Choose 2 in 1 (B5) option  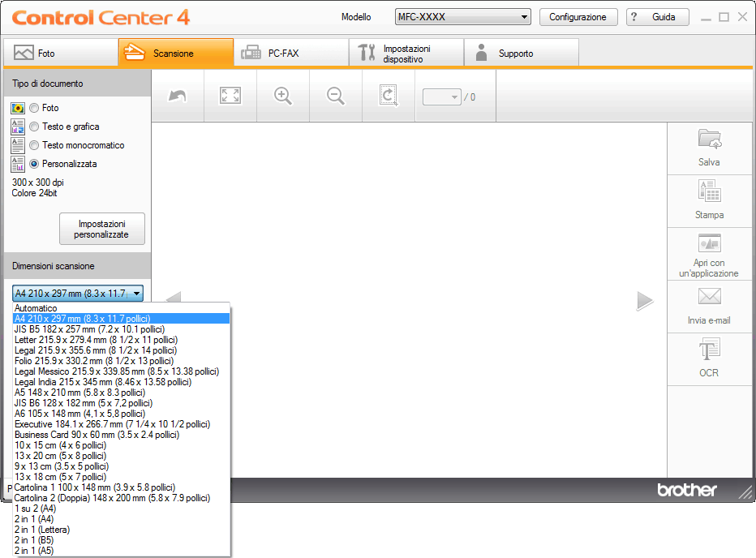pos(121,540)
